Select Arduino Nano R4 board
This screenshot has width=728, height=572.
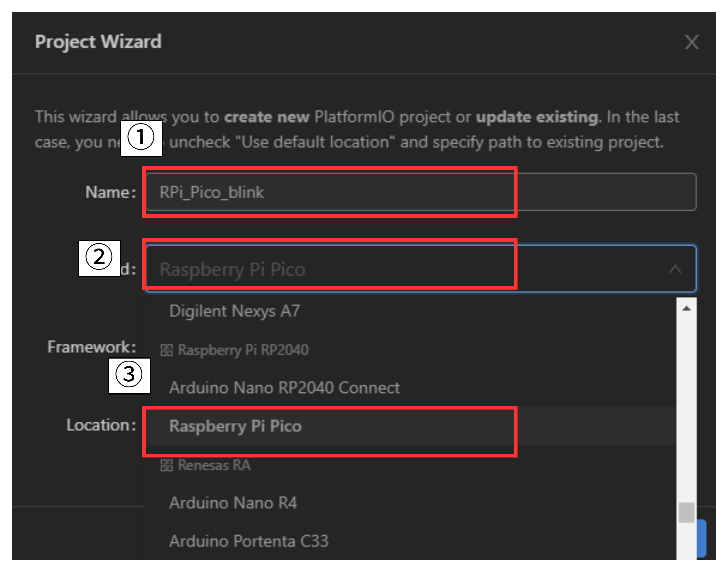[x=233, y=503]
